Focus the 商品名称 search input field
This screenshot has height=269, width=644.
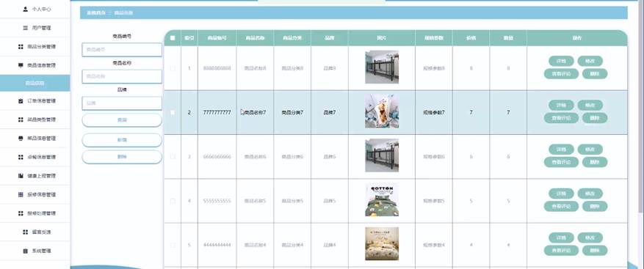click(122, 76)
